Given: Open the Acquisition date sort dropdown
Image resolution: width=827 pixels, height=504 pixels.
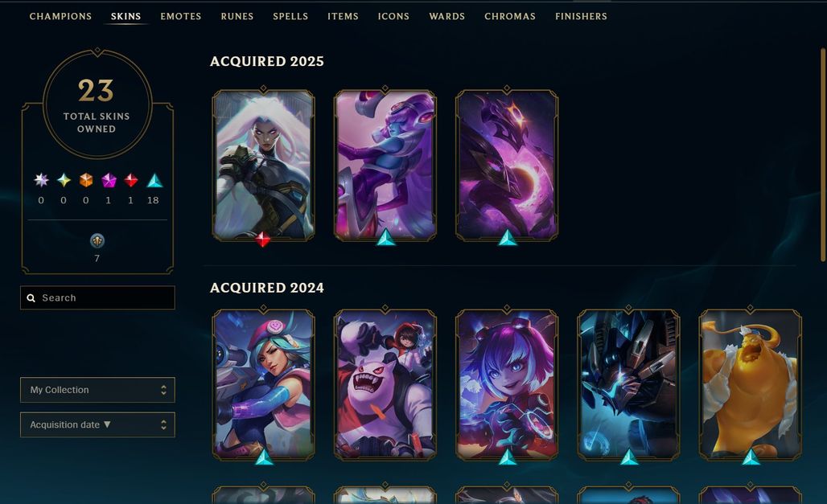Looking at the screenshot, I should click(97, 425).
